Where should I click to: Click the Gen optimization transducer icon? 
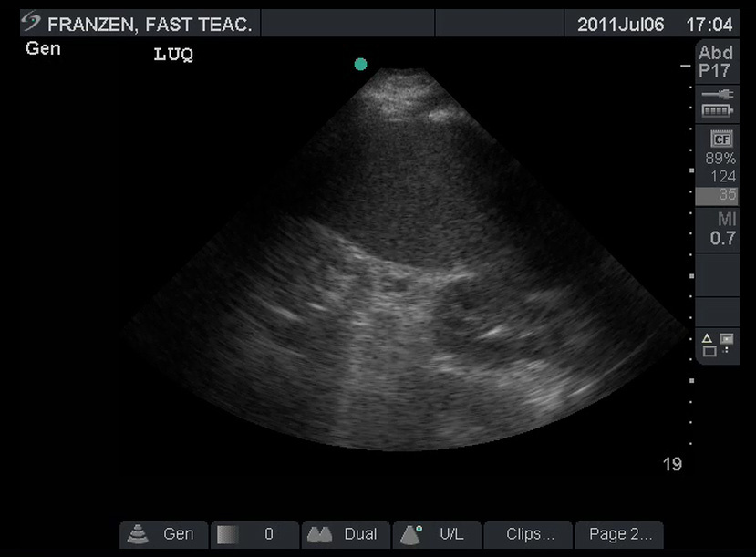(138, 534)
